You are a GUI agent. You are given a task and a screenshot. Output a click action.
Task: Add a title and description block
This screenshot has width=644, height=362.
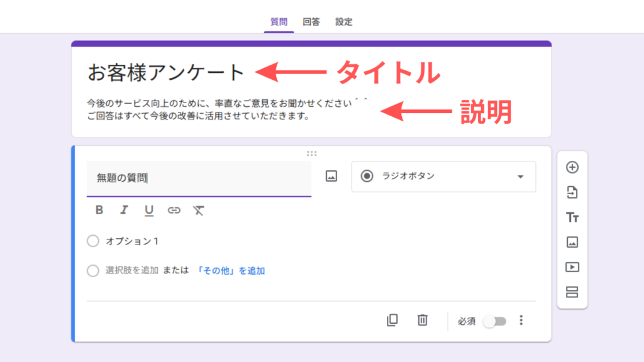pos(572,217)
